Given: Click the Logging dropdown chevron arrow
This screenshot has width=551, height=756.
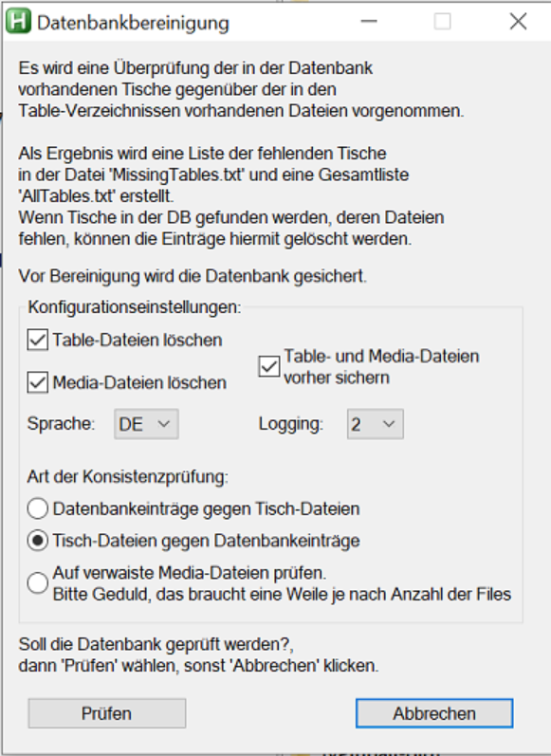Looking at the screenshot, I should 389,424.
